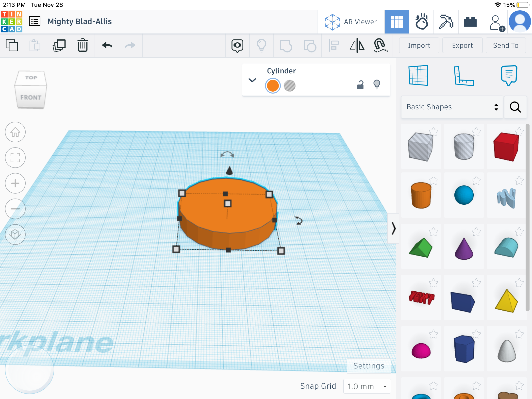Click the trash Delete icon

83,45
